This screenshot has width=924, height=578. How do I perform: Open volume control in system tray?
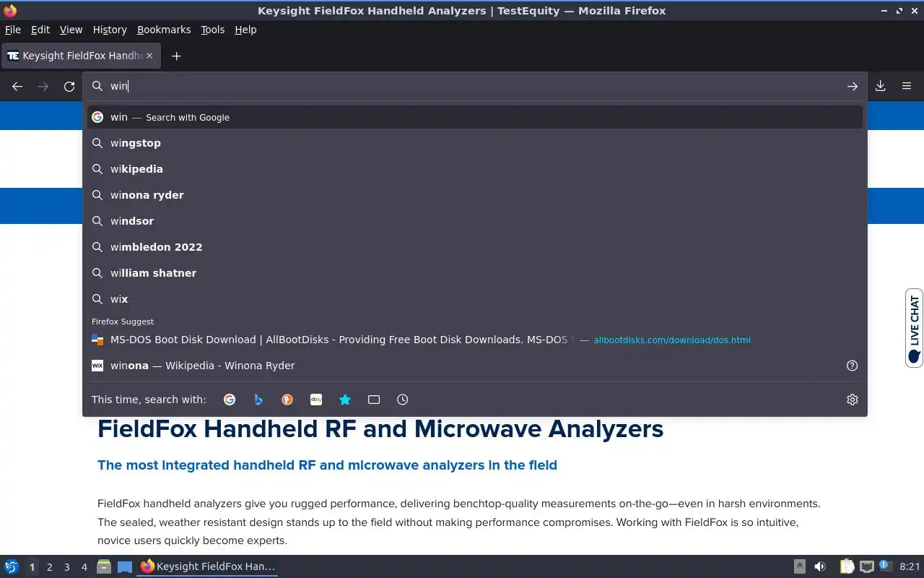click(x=820, y=566)
